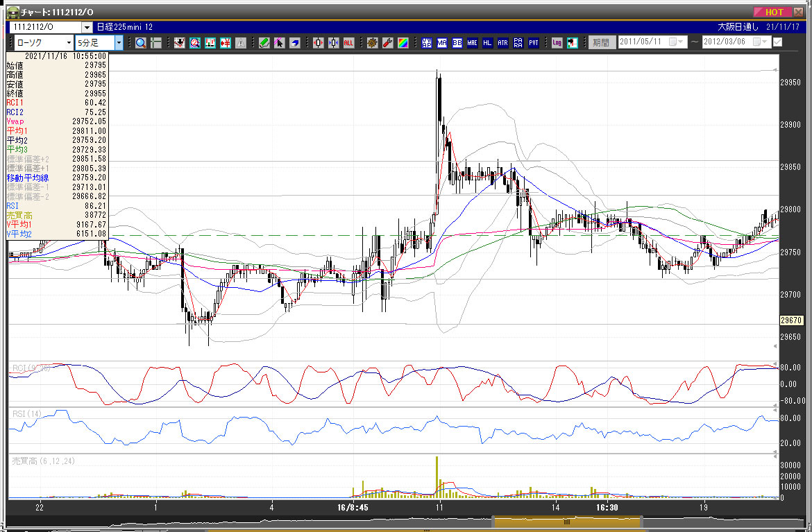Click the teal bar chart icon
Screen dimensions: 812x532
point(210,43)
